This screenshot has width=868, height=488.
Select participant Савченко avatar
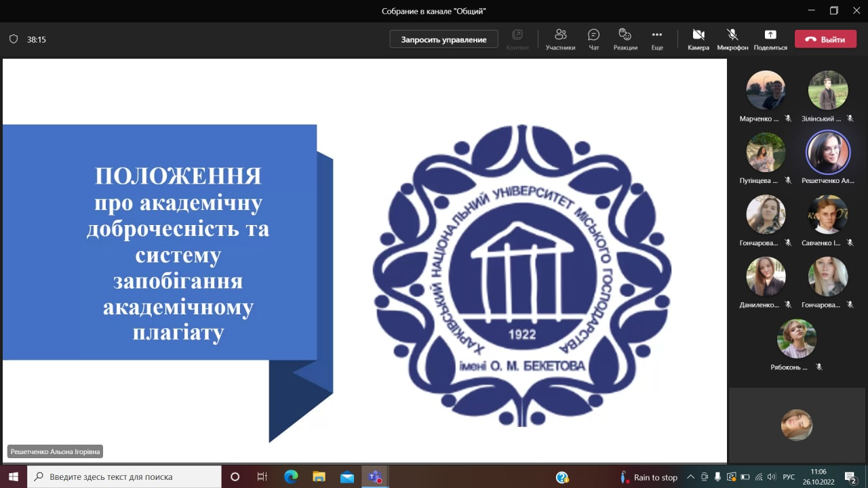828,215
